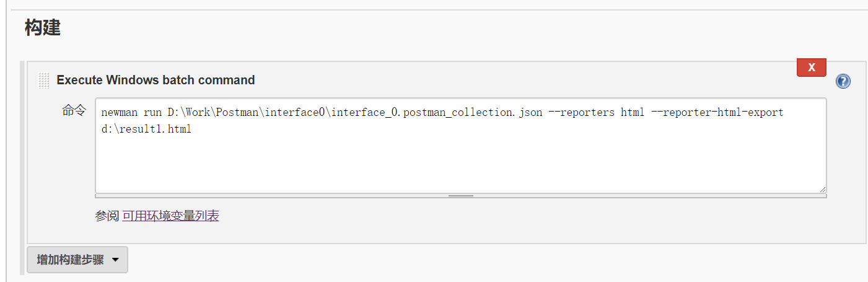The image size is (868, 282).
Task: Click the 命令 field label
Action: coord(74,111)
